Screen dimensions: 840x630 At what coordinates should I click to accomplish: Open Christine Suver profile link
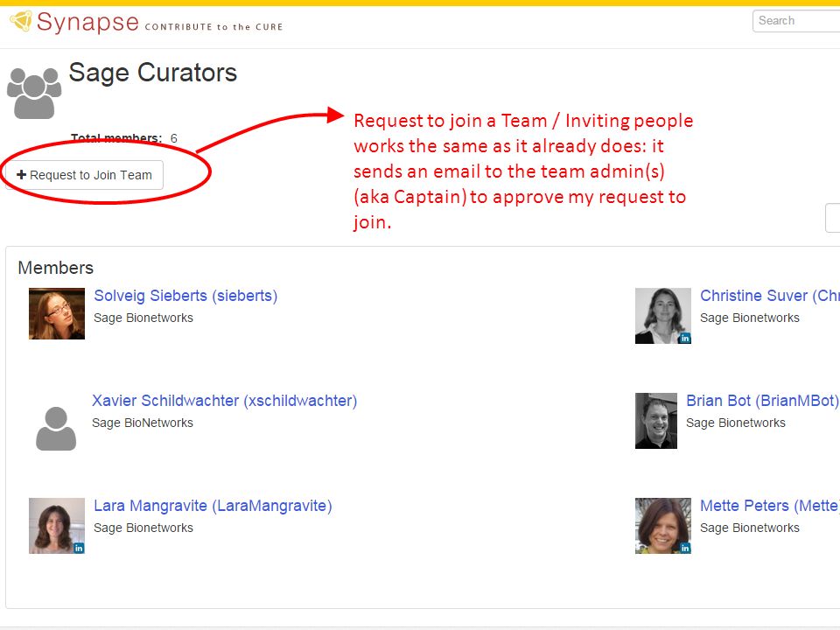[x=770, y=296]
